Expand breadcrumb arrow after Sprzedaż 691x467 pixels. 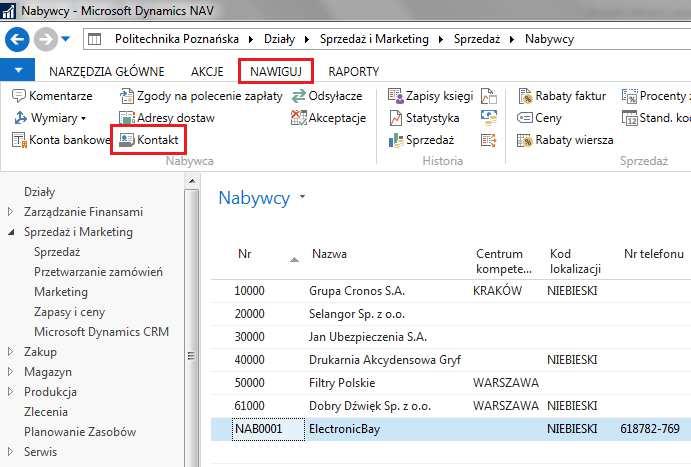512,40
